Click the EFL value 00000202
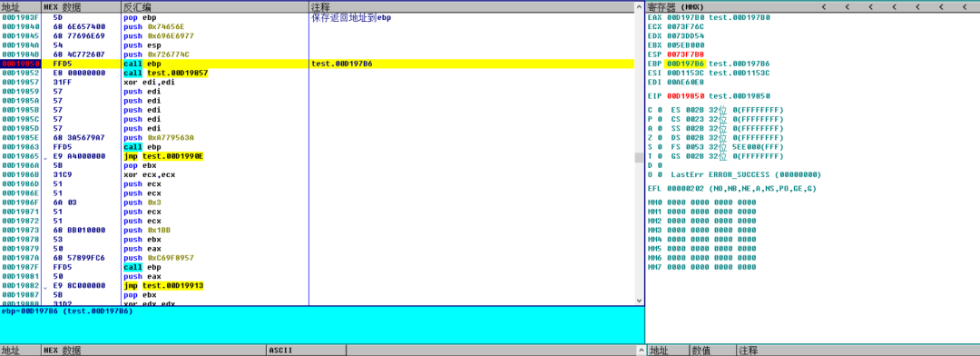This screenshot has height=356, width=980. (686, 188)
